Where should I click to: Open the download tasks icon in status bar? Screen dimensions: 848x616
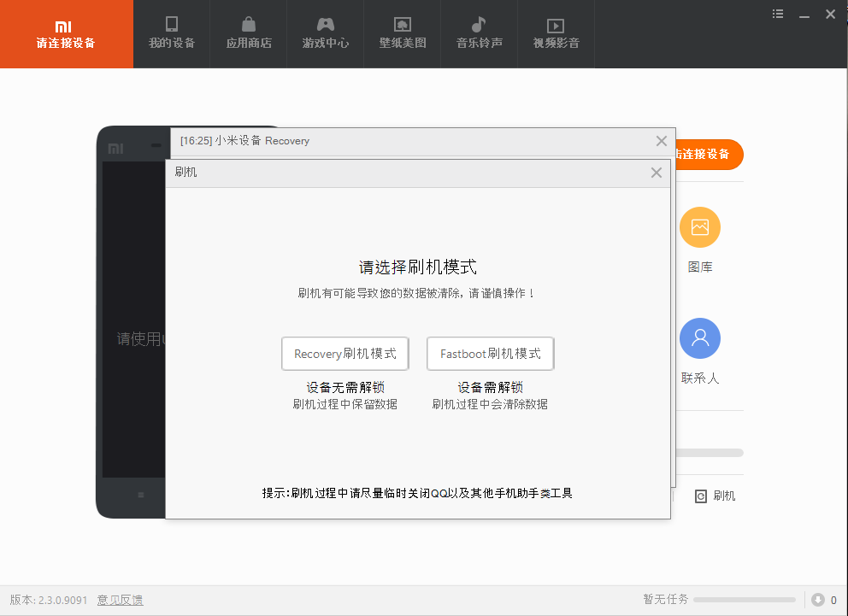(x=818, y=600)
